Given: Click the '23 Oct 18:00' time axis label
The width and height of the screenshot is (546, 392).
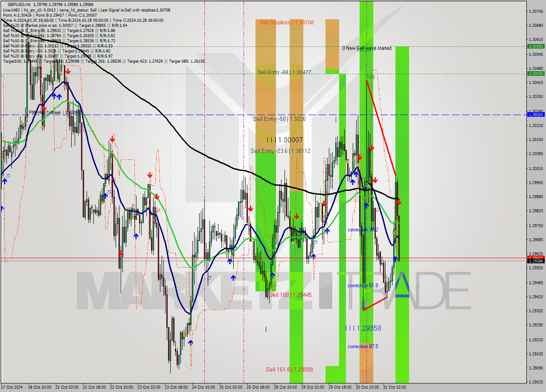Looking at the screenshot, I should coord(176,387).
